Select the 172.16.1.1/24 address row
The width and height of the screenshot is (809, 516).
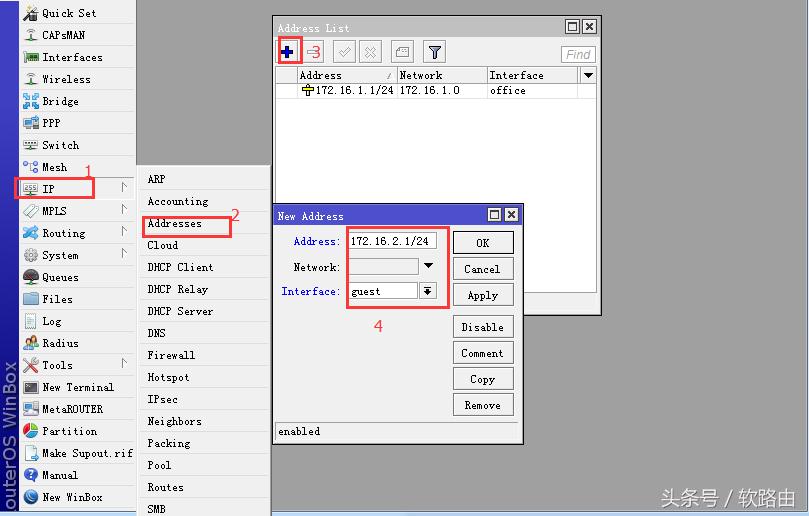(436, 90)
